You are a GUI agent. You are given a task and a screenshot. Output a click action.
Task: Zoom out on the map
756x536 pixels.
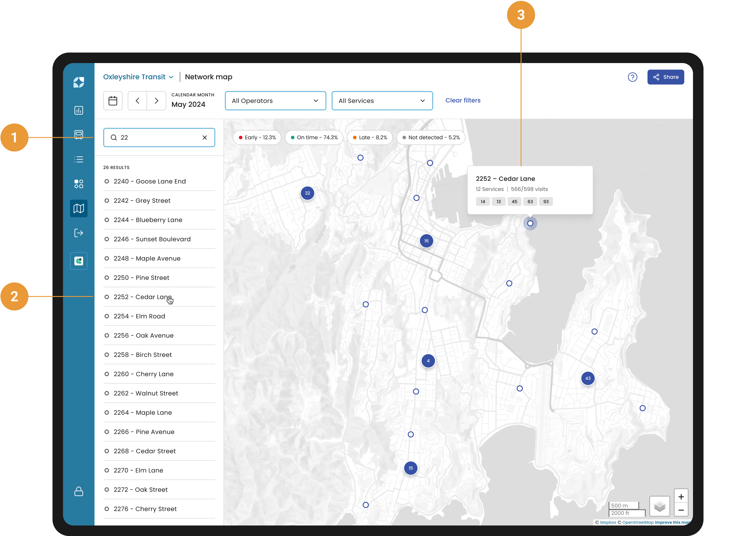681,510
